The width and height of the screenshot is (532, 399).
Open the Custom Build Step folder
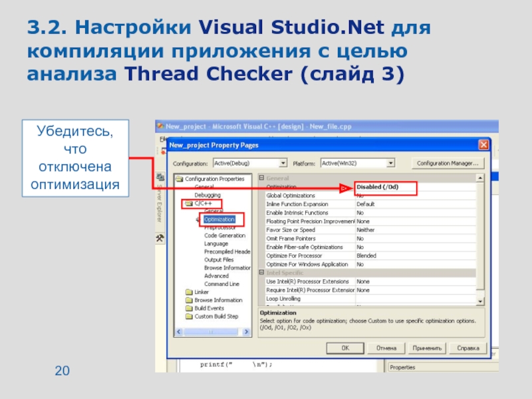(x=216, y=317)
